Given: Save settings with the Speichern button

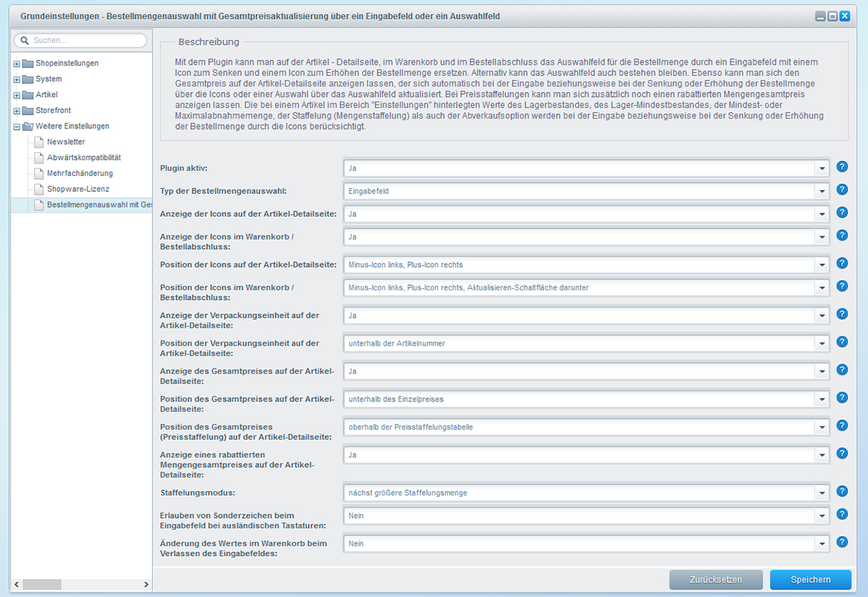Looking at the screenshot, I should pyautogui.click(x=811, y=579).
